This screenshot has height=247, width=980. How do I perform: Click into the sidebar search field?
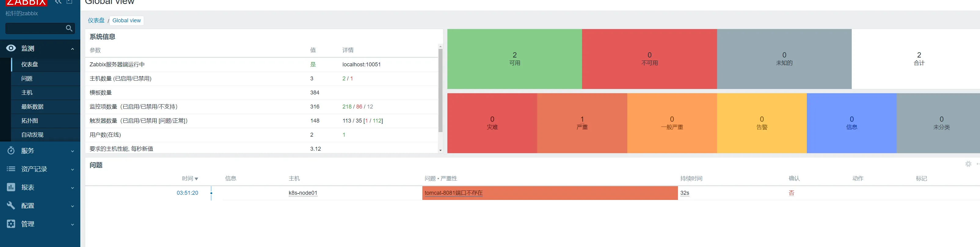pos(34,28)
